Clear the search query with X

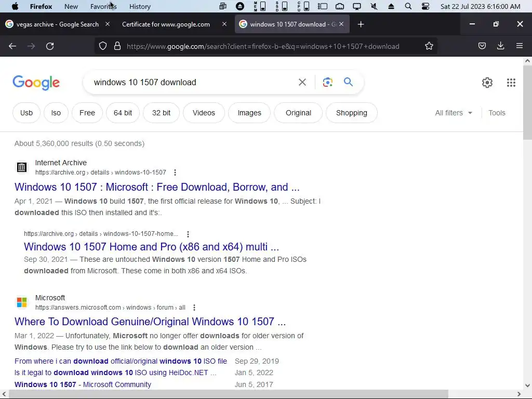tap(302, 82)
